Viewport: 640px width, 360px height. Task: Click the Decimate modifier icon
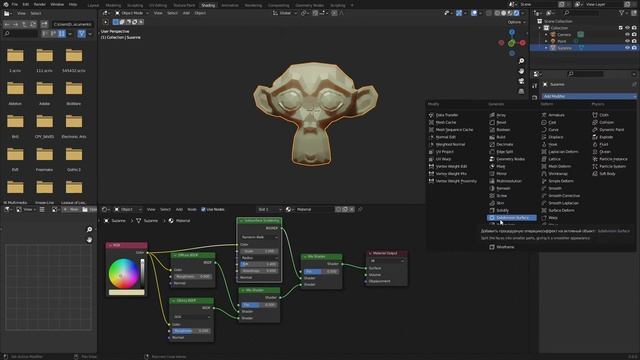coord(492,144)
